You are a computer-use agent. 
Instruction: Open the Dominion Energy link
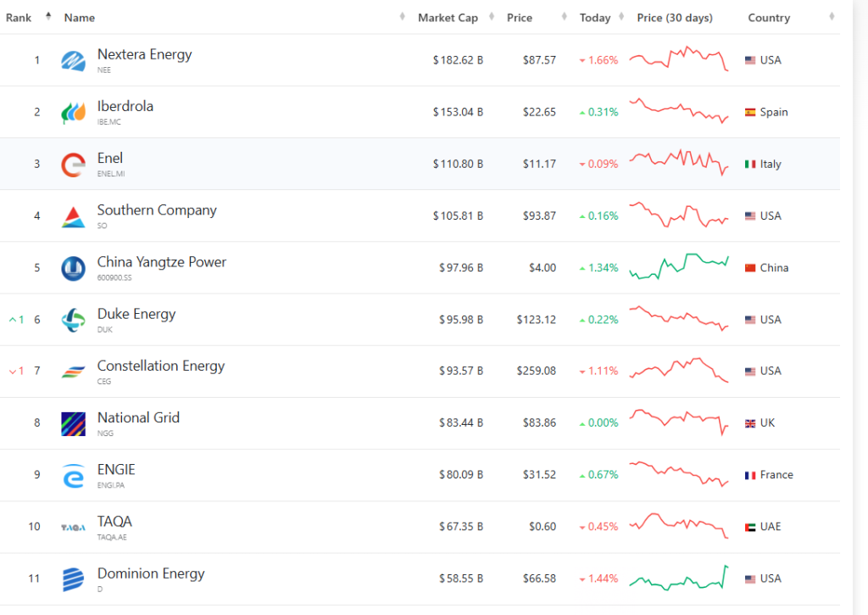[x=151, y=573]
